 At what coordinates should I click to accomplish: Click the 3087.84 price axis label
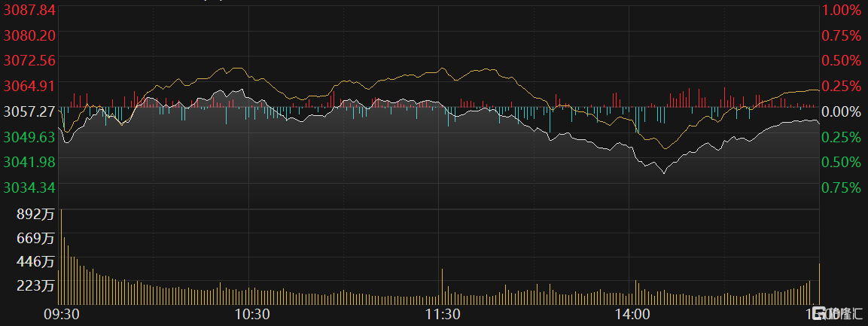[x=29, y=9]
